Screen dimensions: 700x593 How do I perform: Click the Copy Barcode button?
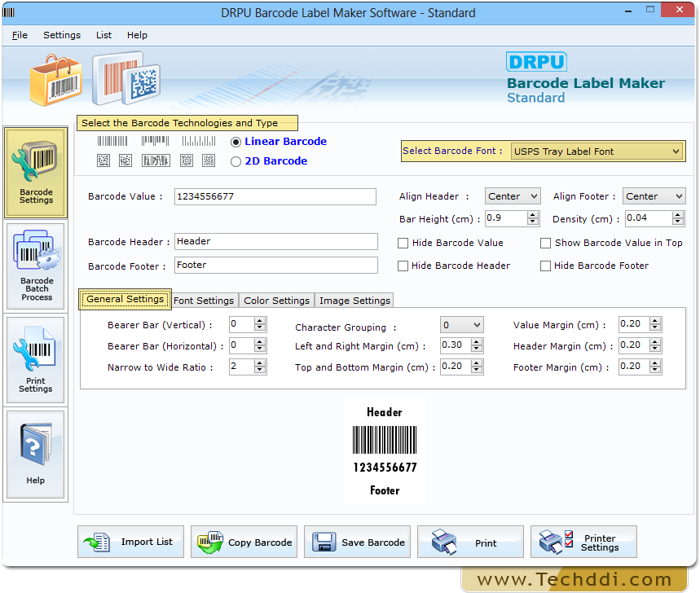point(244,542)
